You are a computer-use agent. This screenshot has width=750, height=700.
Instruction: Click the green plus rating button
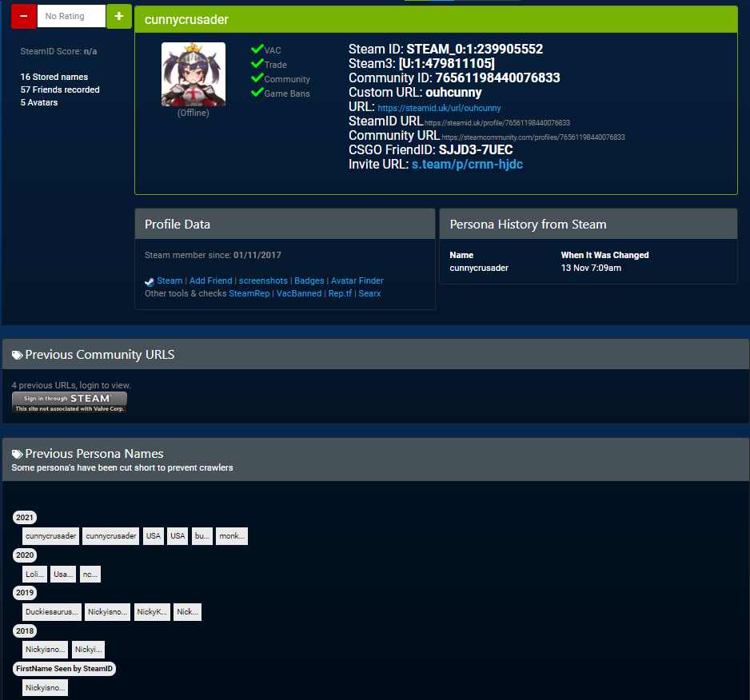point(119,16)
